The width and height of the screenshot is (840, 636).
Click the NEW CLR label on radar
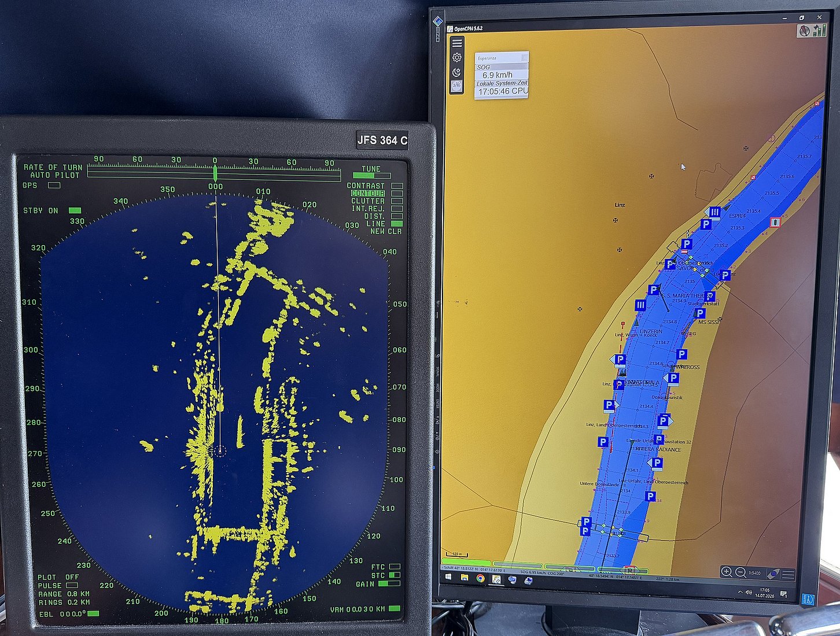[x=386, y=231]
